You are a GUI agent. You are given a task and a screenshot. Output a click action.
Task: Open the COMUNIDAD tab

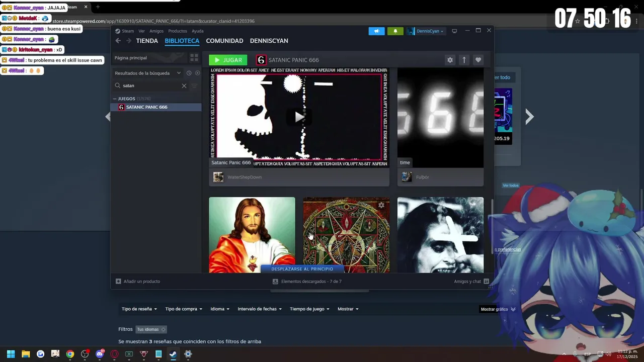tap(224, 41)
